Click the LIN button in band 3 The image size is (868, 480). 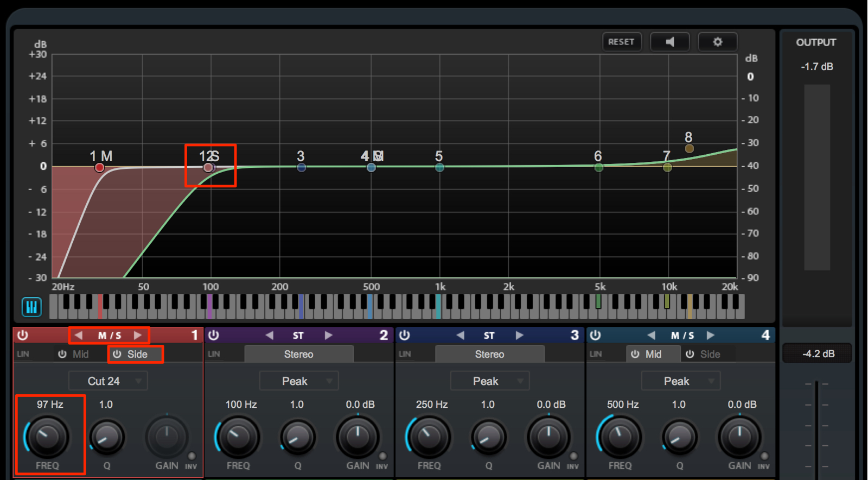(x=405, y=354)
